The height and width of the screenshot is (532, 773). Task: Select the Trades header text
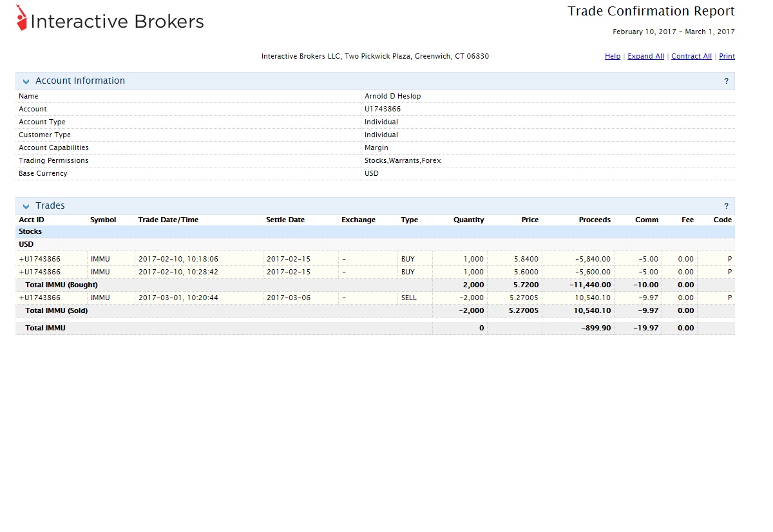(50, 205)
